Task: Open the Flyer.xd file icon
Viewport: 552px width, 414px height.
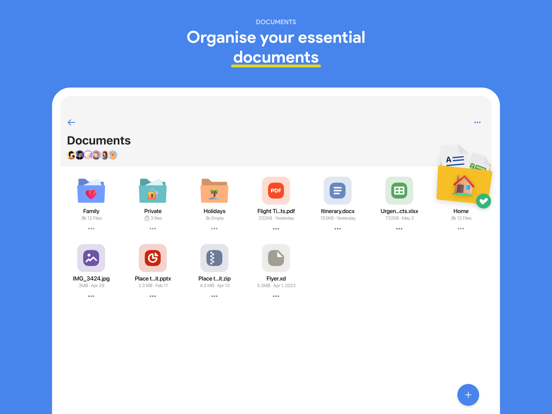Action: pos(276,258)
